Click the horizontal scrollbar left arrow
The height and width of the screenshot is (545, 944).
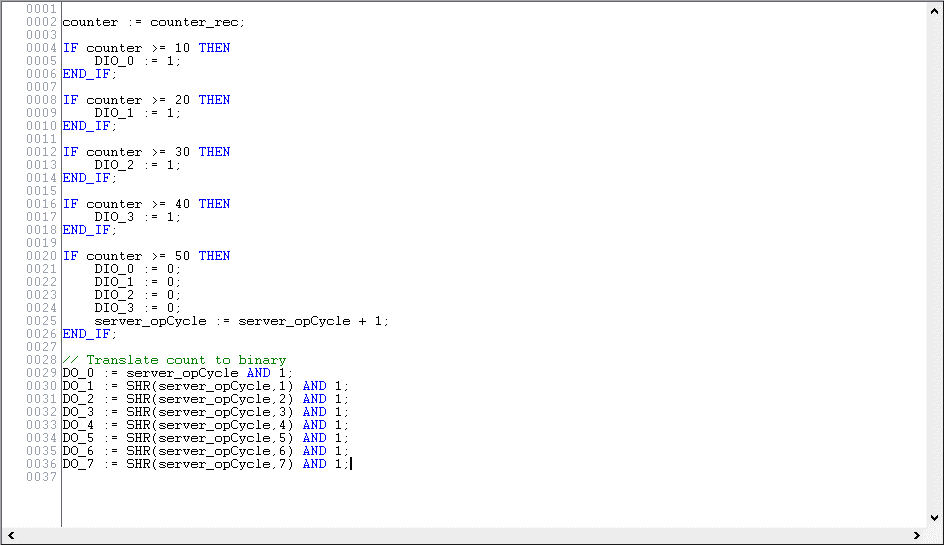click(10, 536)
